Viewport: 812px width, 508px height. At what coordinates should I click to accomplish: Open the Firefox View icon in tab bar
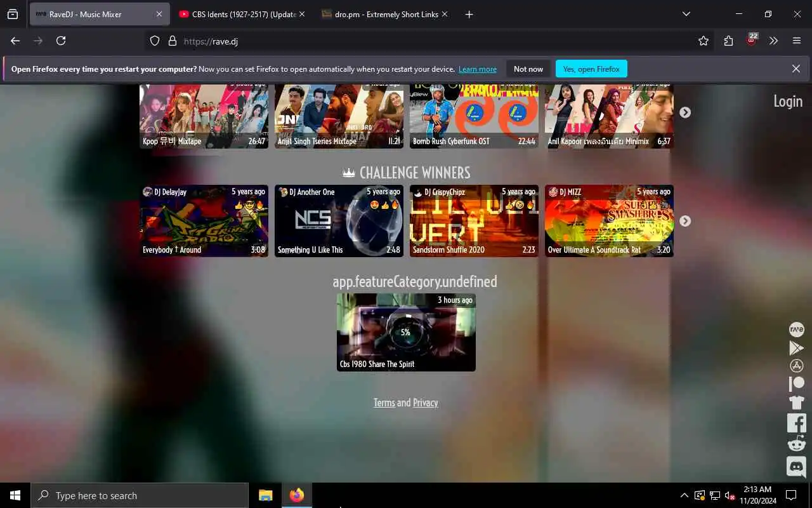13,14
